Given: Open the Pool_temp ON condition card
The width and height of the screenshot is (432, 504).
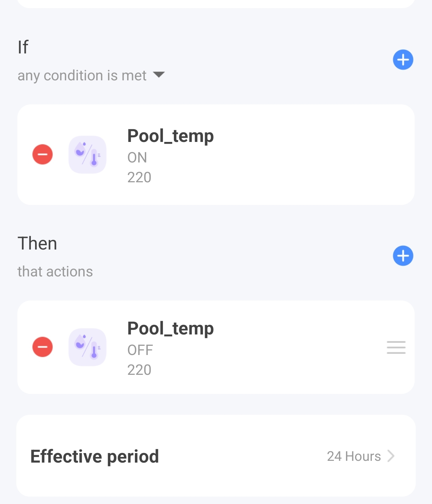Looking at the screenshot, I should (216, 155).
